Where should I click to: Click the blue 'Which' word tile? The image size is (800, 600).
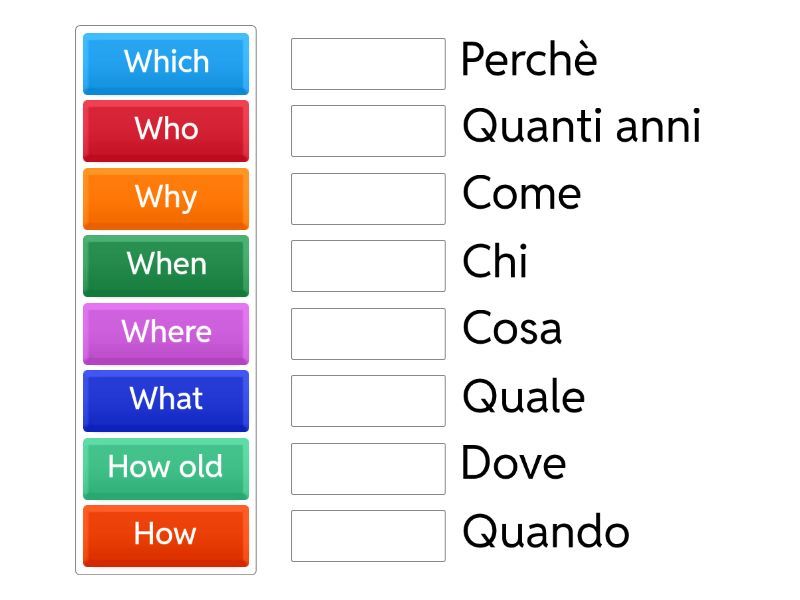pyautogui.click(x=166, y=63)
